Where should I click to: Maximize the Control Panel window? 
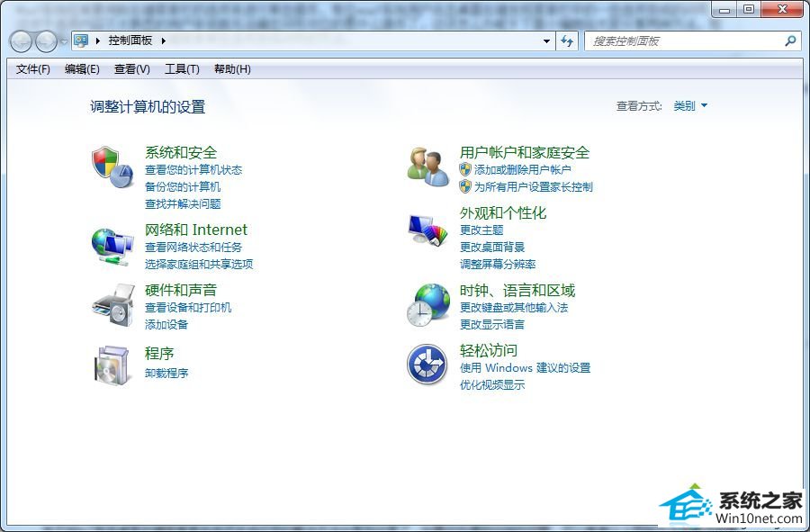[749, 10]
